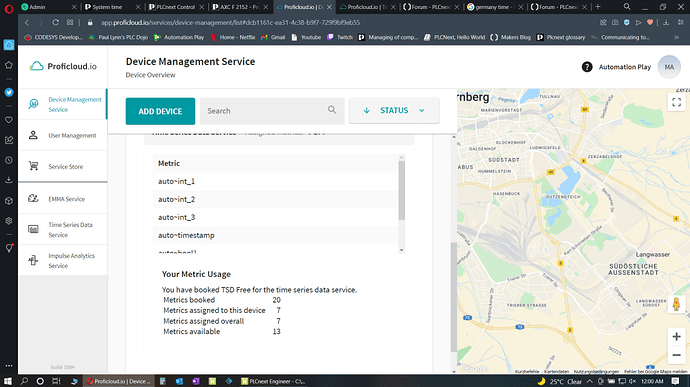Viewport: 690px width, 387px height.
Task: Open Plcnext glossary bookmark
Action: pos(561,37)
